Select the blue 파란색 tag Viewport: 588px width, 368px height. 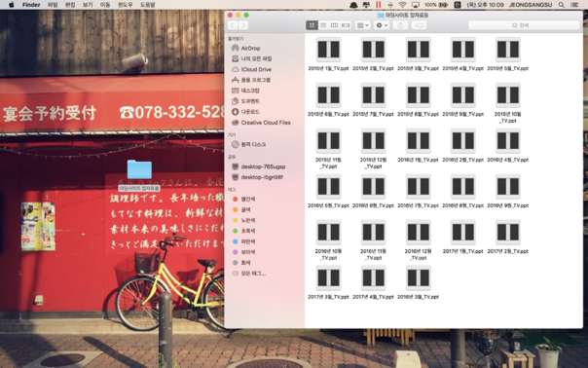pyautogui.click(x=244, y=241)
